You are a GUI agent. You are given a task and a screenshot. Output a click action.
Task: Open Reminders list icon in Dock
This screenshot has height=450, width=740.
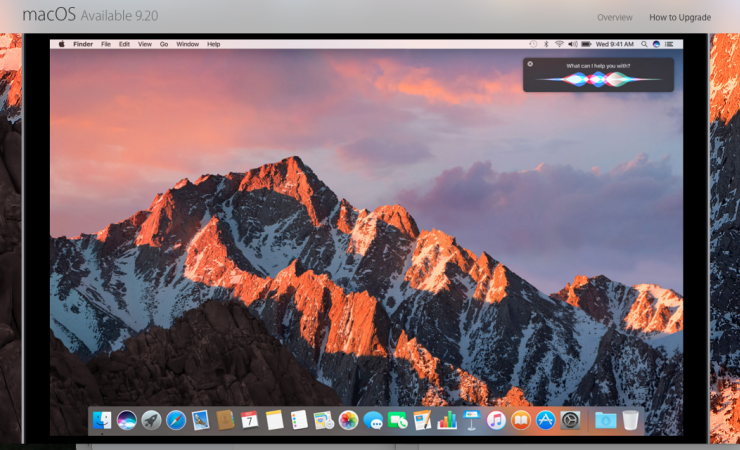coord(299,420)
